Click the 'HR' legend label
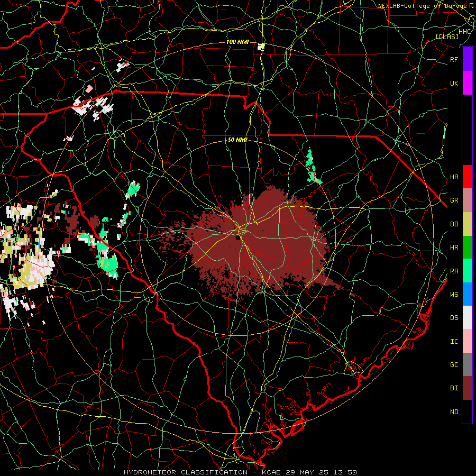The width and height of the screenshot is (476, 476). click(454, 248)
